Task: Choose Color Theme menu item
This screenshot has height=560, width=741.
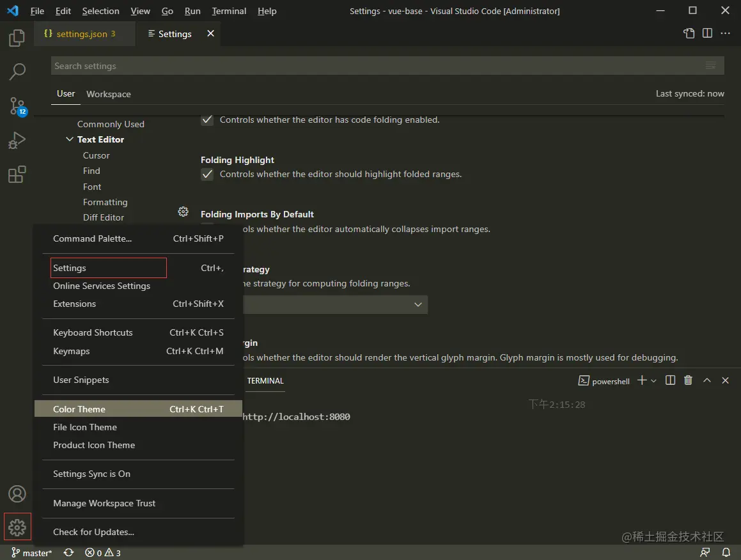Action: pyautogui.click(x=139, y=408)
